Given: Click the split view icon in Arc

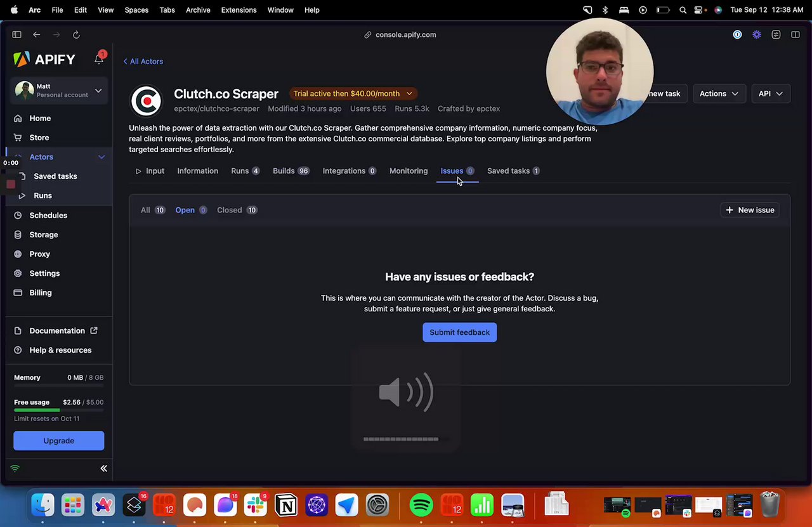Looking at the screenshot, I should coord(796,35).
